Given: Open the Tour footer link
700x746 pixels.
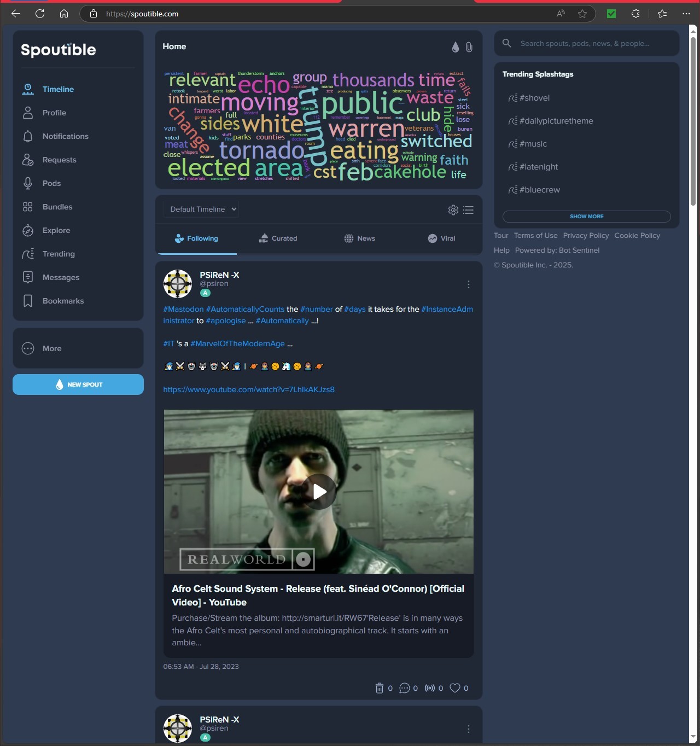Looking at the screenshot, I should tap(501, 235).
